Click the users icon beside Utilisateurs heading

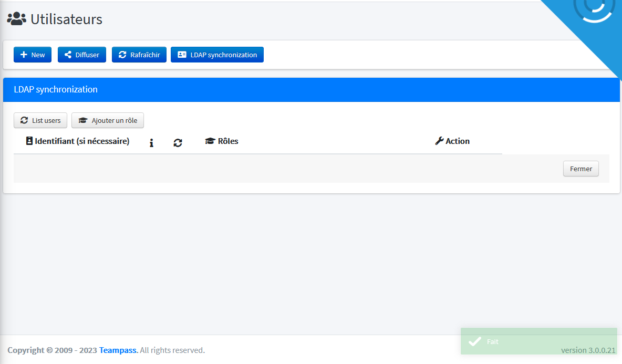tap(16, 19)
